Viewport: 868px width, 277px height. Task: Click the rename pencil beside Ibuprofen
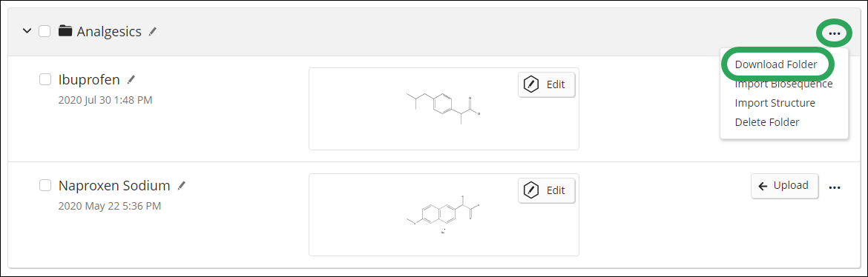[x=131, y=79]
